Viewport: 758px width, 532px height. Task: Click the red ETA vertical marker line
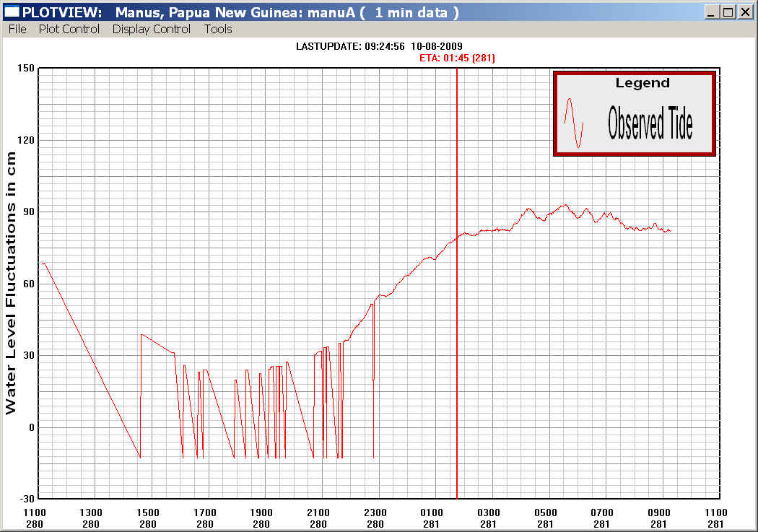[x=457, y=283]
